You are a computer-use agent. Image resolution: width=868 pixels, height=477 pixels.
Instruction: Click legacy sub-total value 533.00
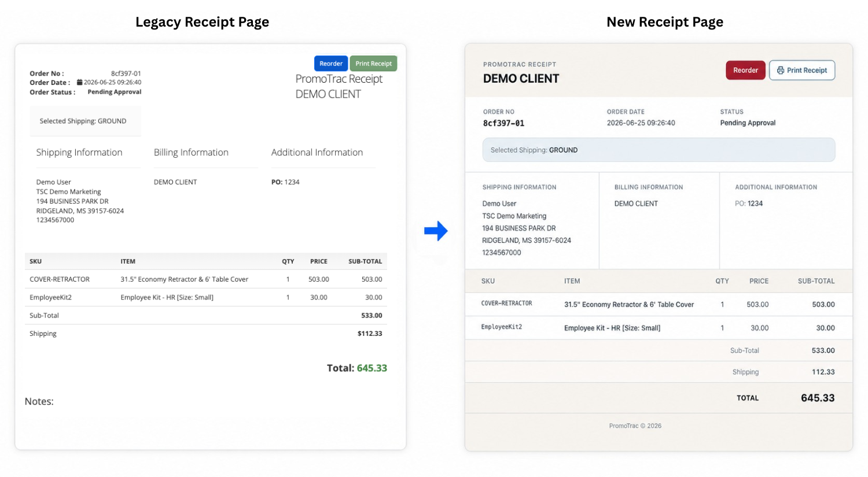[x=372, y=316]
